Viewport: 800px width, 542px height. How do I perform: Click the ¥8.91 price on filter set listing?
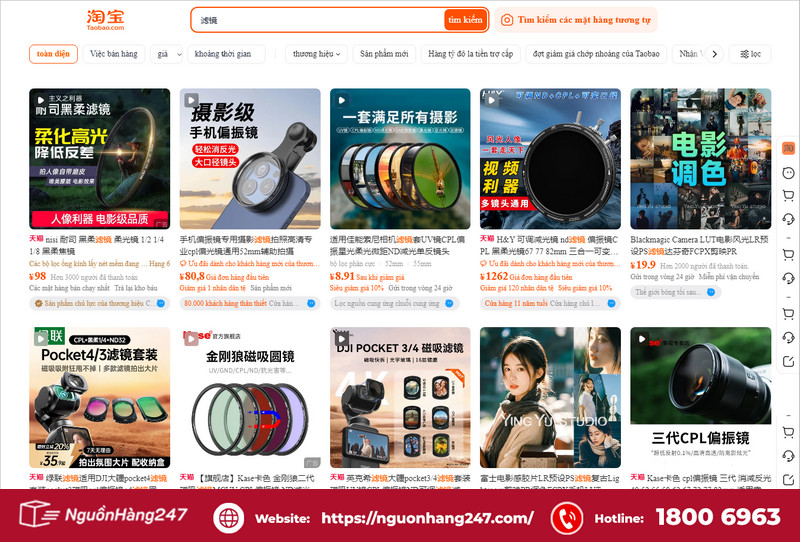(x=342, y=276)
